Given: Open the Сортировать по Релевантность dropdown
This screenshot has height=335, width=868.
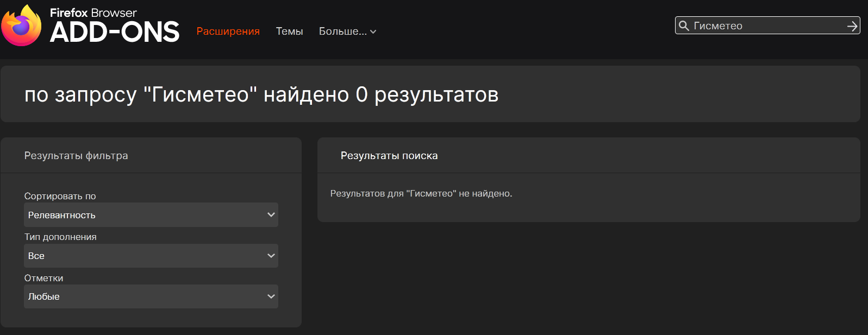Looking at the screenshot, I should coord(151,215).
